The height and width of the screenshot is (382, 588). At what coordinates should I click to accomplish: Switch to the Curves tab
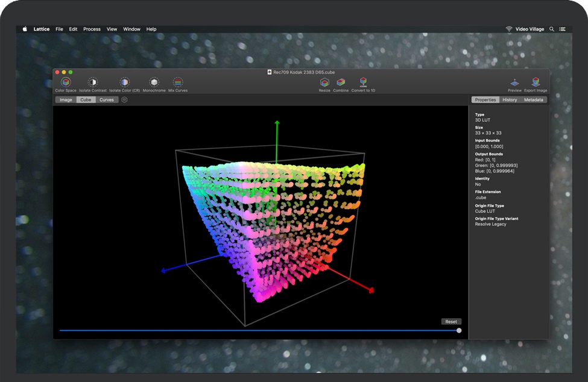click(x=107, y=99)
